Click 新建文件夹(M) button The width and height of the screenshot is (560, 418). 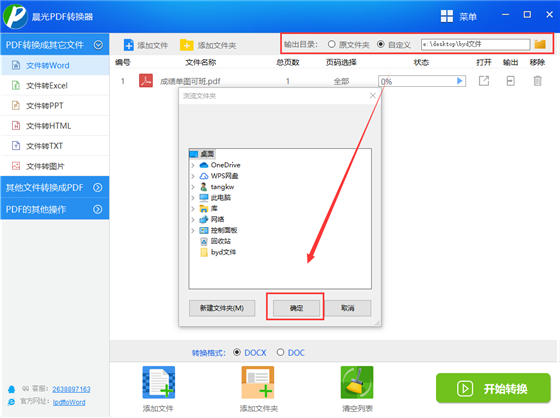tap(222, 308)
